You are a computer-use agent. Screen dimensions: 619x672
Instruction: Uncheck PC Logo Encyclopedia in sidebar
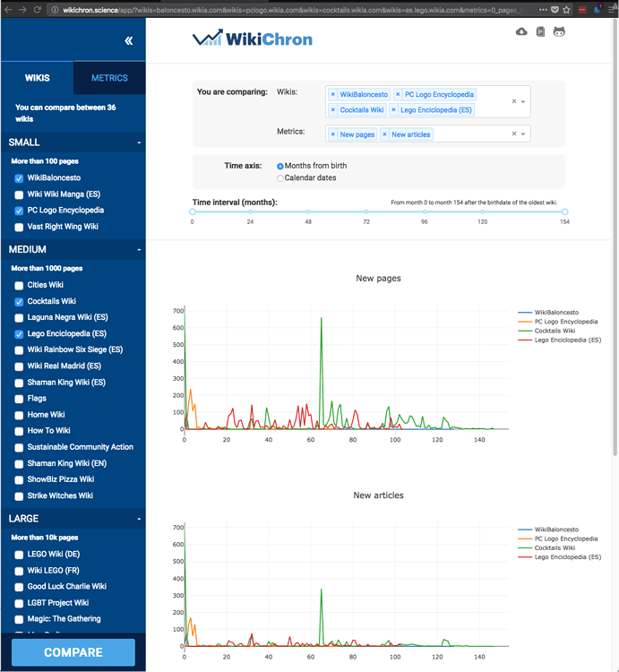coord(19,211)
